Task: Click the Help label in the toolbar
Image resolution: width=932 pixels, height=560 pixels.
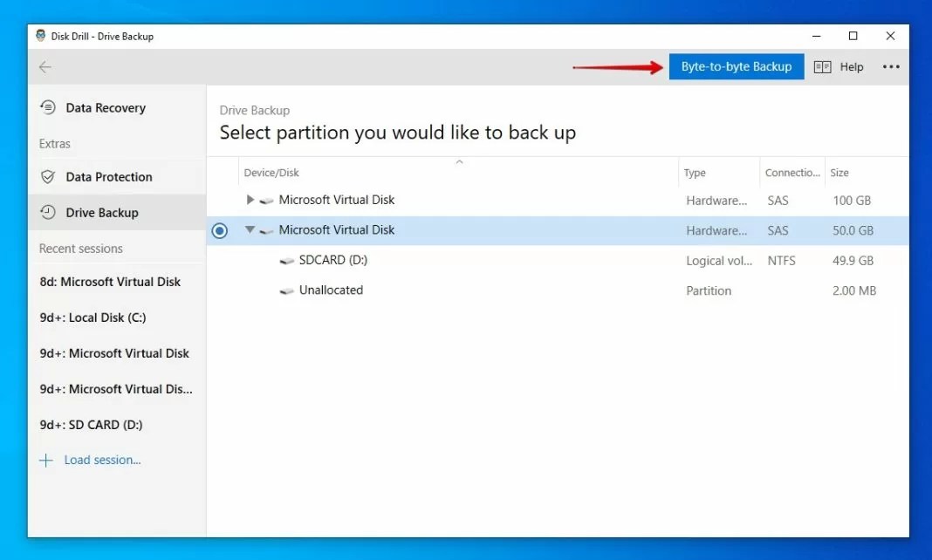Action: (851, 67)
